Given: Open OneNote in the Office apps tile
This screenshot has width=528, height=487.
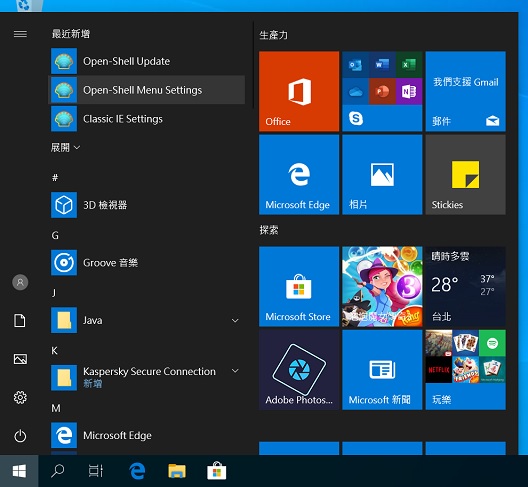Looking at the screenshot, I should (409, 91).
